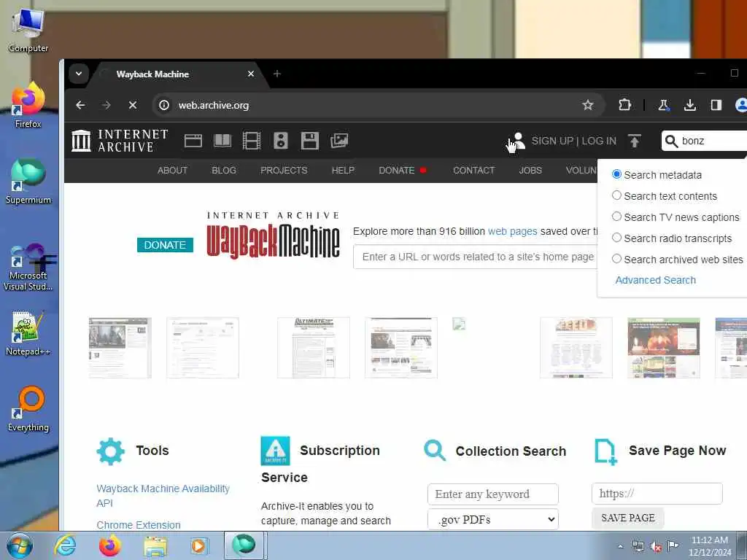Click the Upload arrow icon

634,141
